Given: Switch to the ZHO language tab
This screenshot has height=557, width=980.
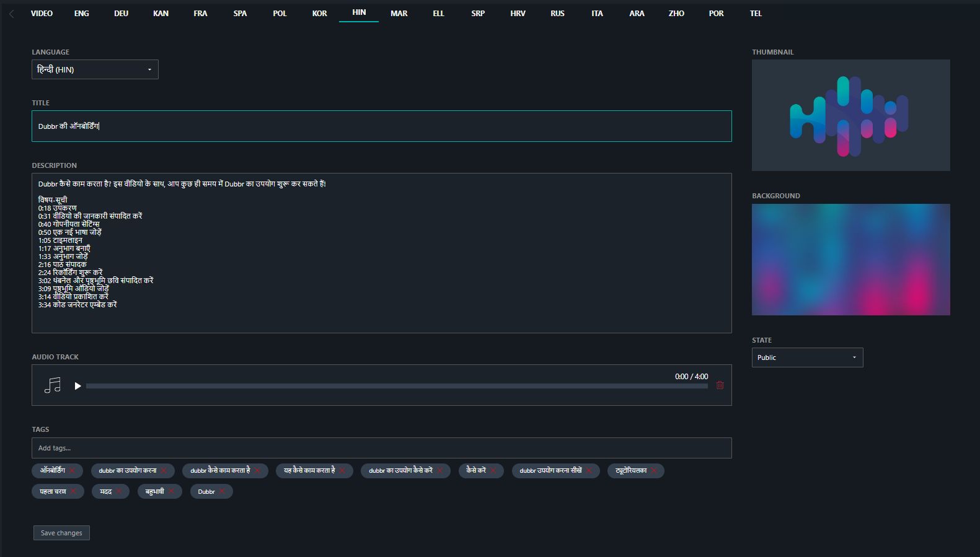Looking at the screenshot, I should point(676,13).
